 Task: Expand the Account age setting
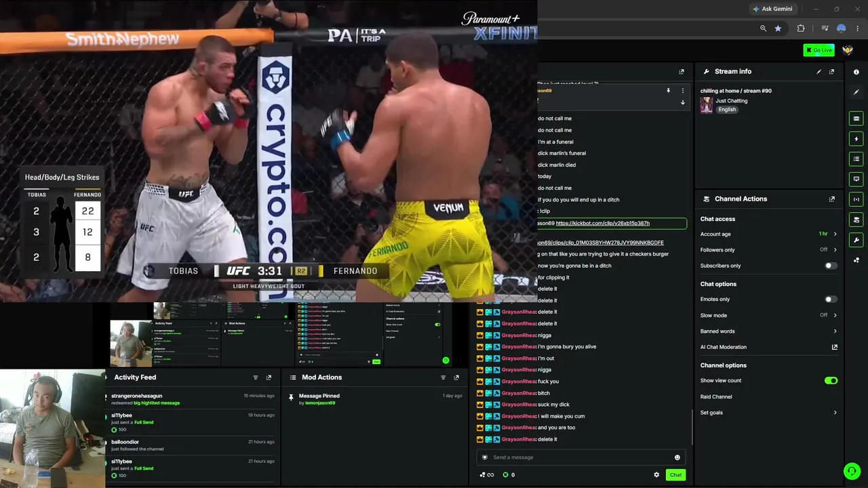click(x=769, y=234)
